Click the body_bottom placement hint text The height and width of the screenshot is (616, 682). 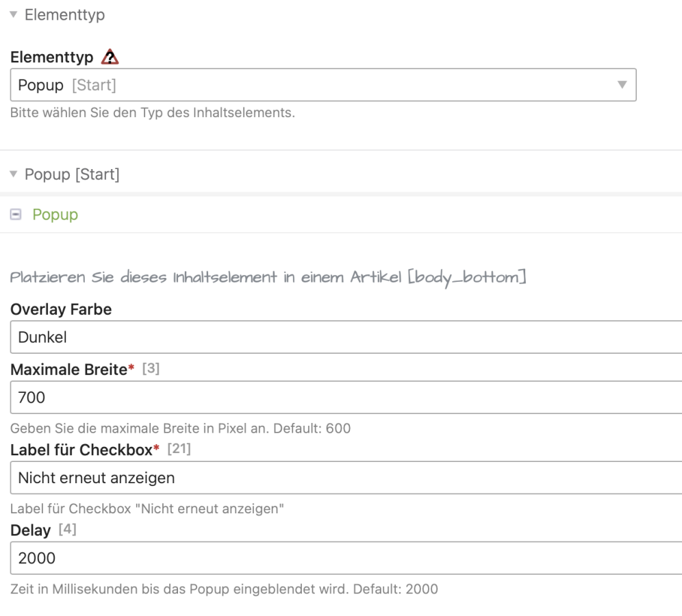click(268, 279)
